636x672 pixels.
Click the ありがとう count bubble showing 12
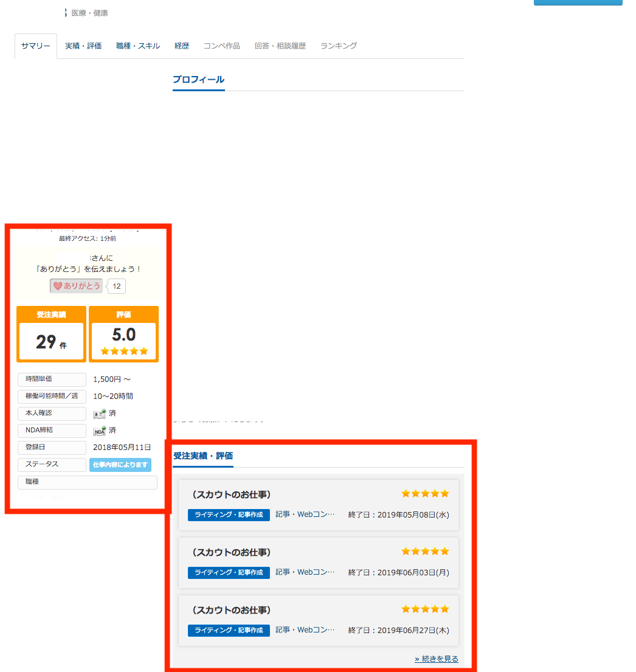tap(117, 286)
